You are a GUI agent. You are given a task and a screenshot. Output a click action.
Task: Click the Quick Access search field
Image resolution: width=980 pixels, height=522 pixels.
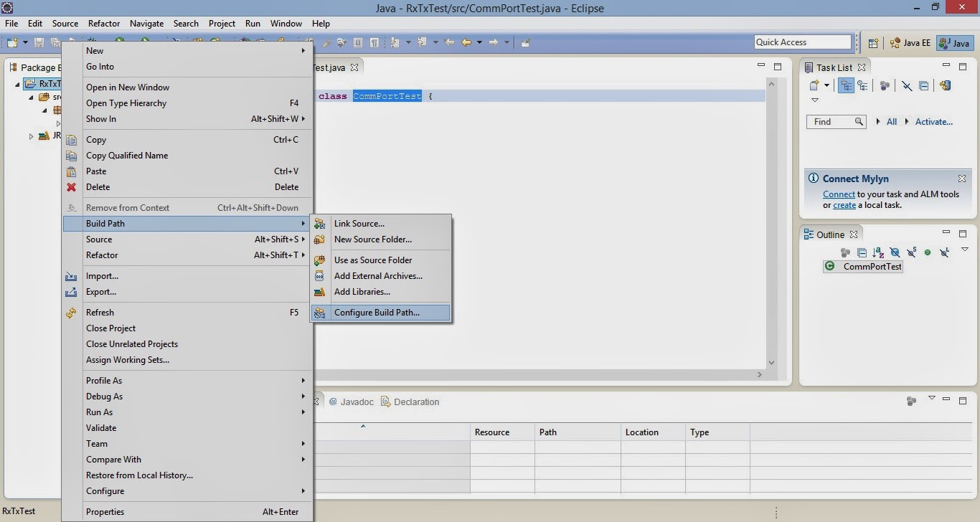click(x=803, y=42)
